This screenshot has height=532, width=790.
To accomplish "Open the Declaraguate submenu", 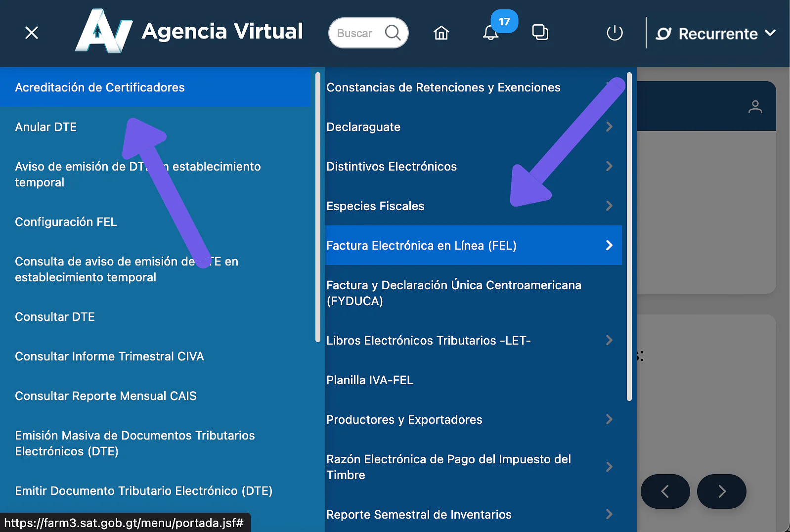I will click(x=474, y=127).
